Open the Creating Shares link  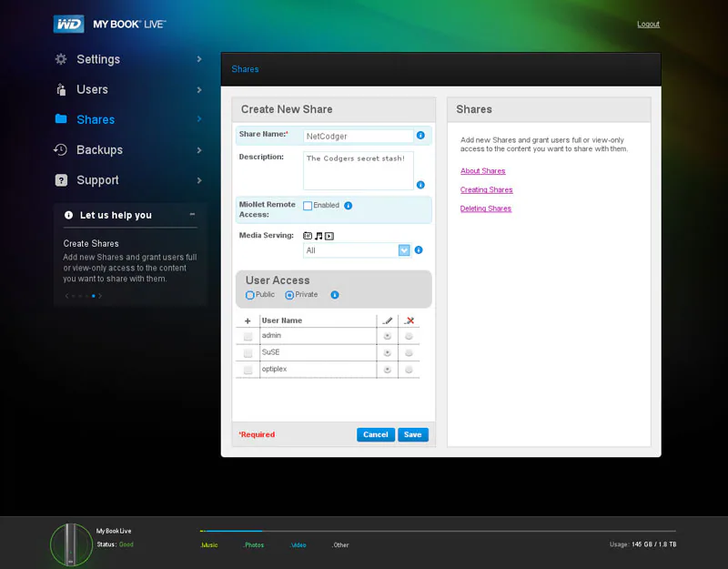(487, 189)
